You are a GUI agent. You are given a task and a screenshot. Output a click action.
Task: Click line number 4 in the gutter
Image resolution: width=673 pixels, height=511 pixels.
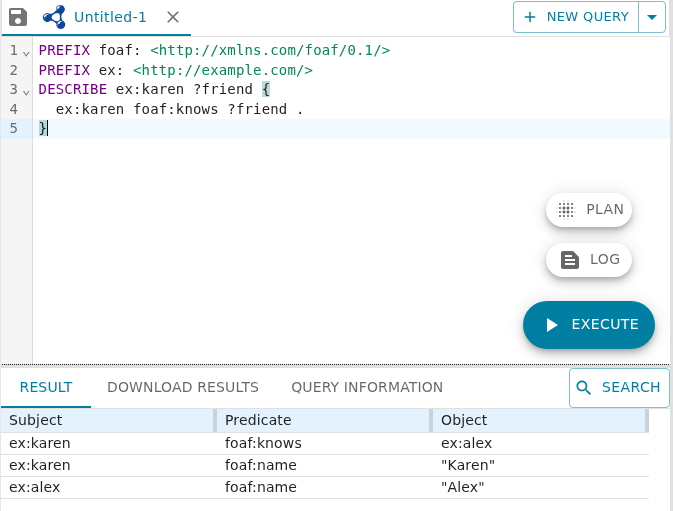(x=14, y=109)
